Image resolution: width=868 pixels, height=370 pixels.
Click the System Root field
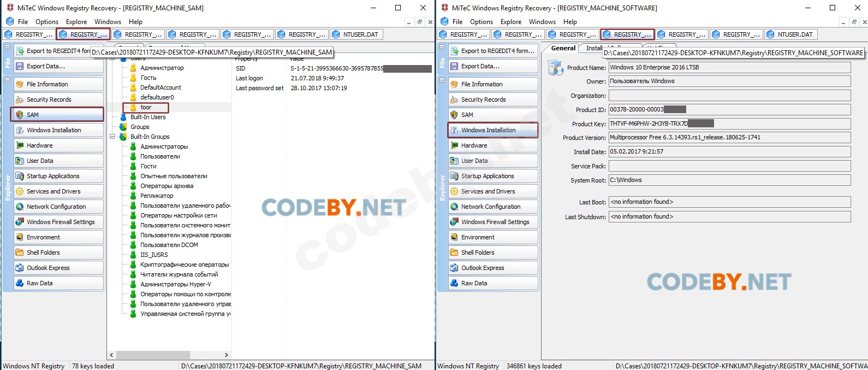729,180
